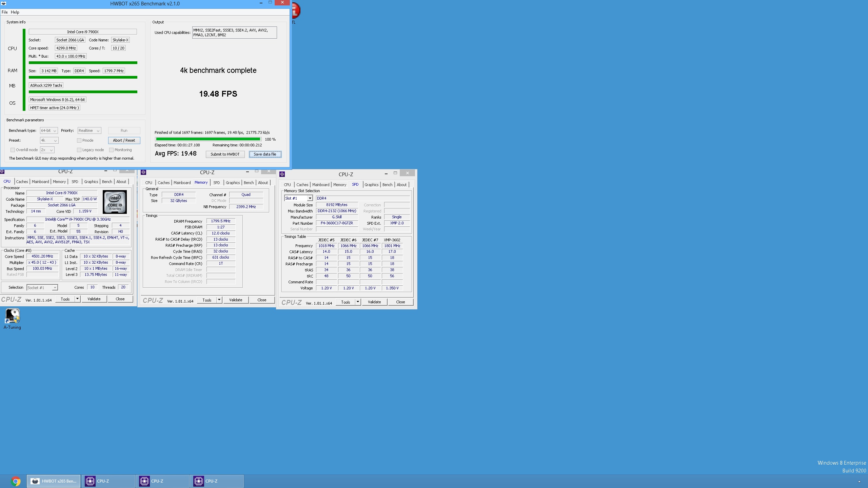Open the Priority Realtime dropdown
Image resolution: width=868 pixels, height=488 pixels.
tap(89, 130)
